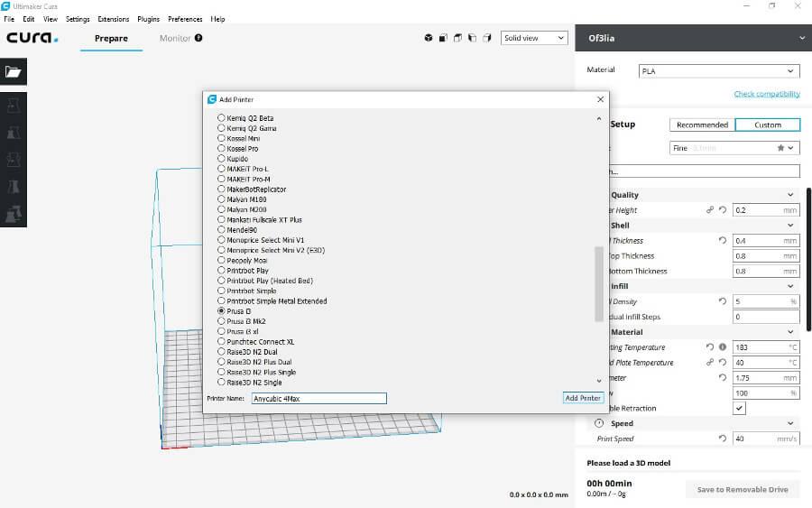The image size is (812, 508).
Task: Open the Solid view dropdown
Action: point(534,38)
